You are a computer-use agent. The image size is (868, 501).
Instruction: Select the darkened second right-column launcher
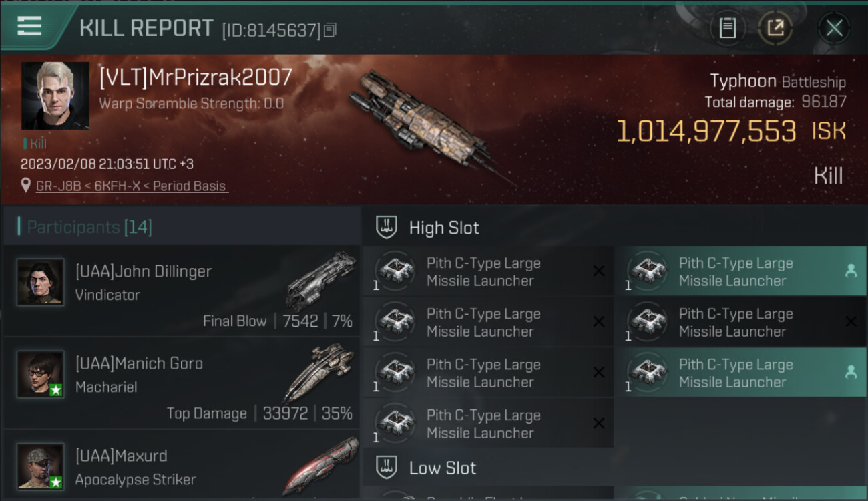[740, 322]
